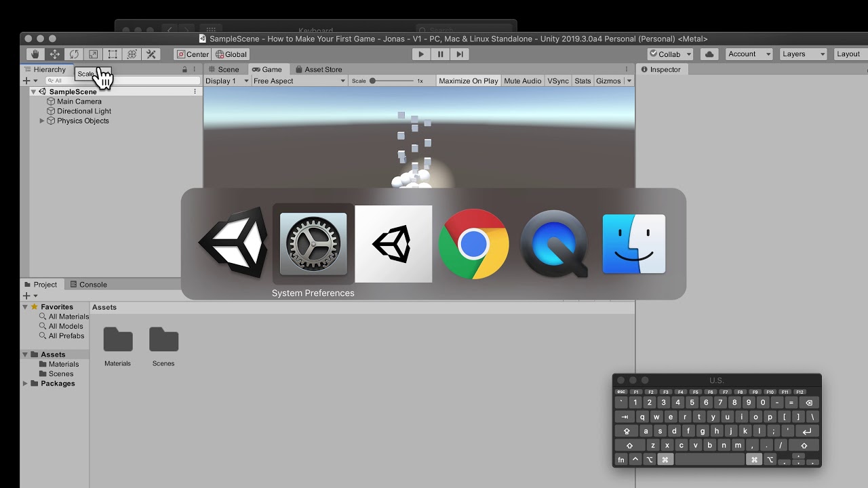Start Play mode with the Play button

pyautogui.click(x=421, y=54)
